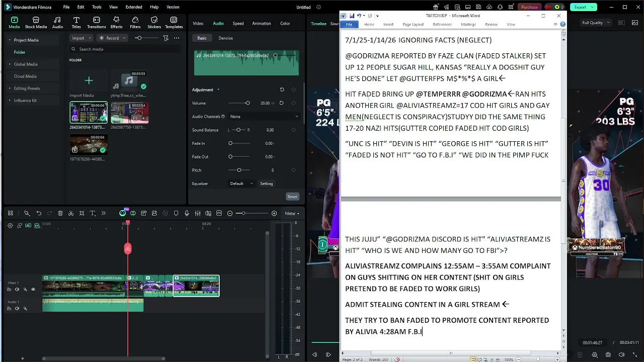The image size is (644, 362).
Task: Expand the Global Media tree item
Action: click(10, 64)
